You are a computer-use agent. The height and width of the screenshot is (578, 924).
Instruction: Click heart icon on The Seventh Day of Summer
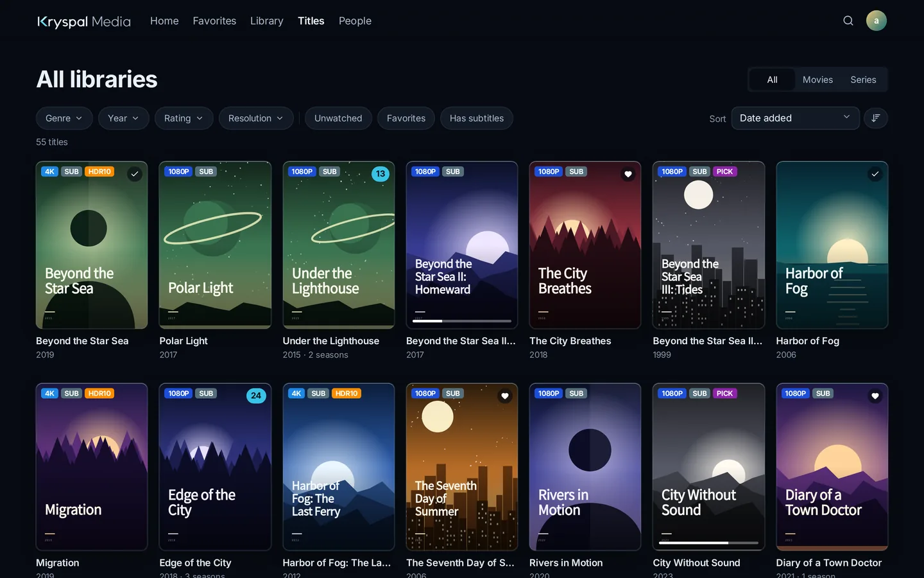[x=505, y=396]
